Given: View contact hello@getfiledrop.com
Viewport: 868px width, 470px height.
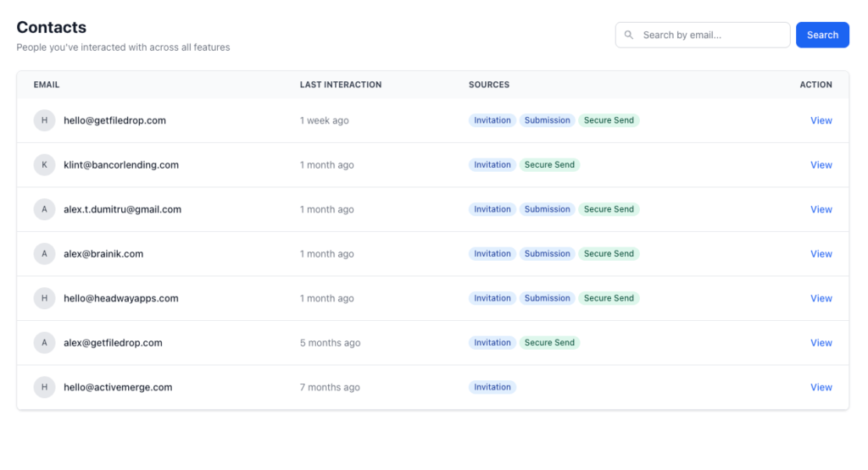Looking at the screenshot, I should click(x=821, y=120).
